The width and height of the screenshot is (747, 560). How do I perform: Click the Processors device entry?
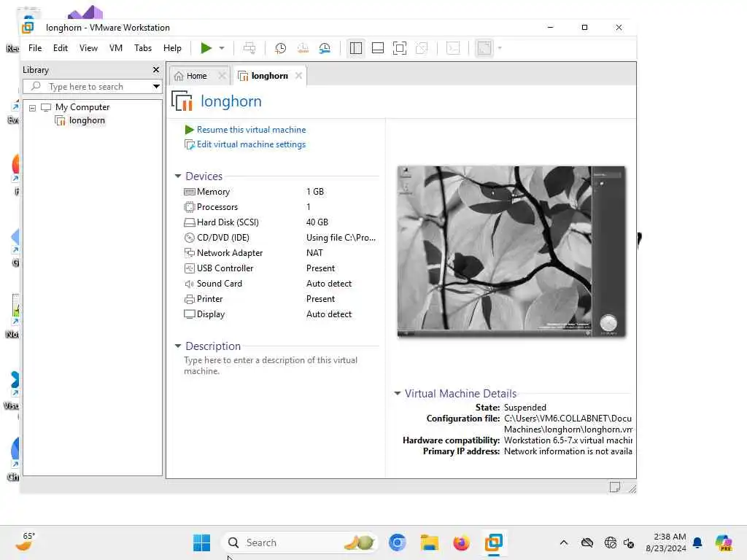217,207
